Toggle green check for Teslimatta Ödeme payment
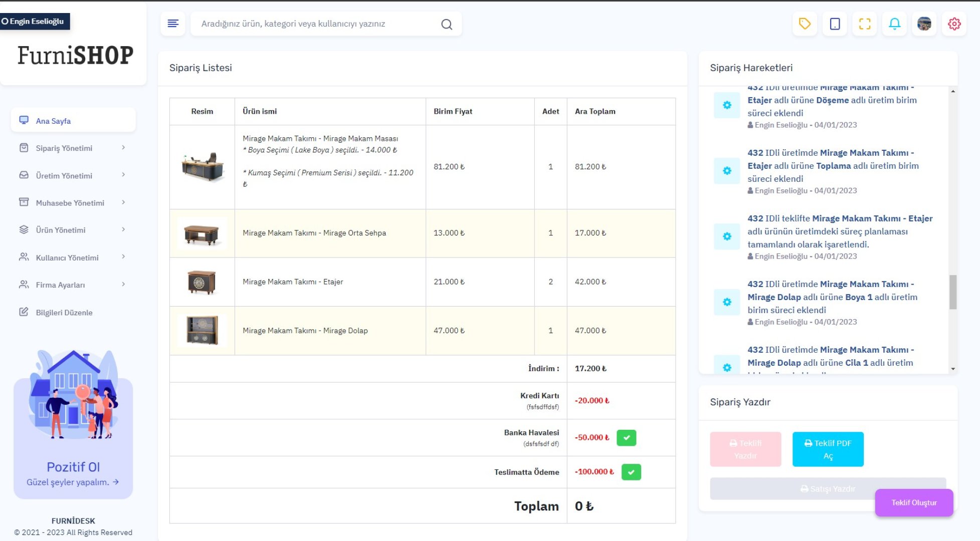980x541 pixels. click(x=631, y=472)
